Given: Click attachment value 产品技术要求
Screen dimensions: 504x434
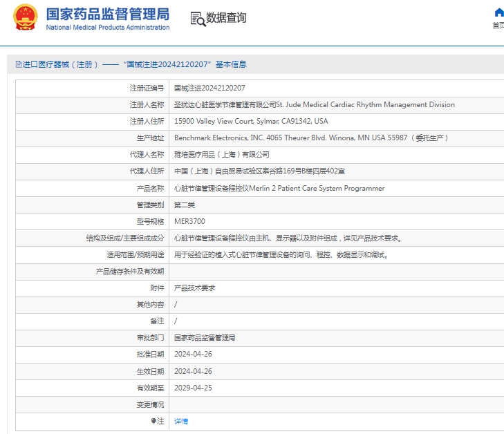Looking at the screenshot, I should [194, 288].
